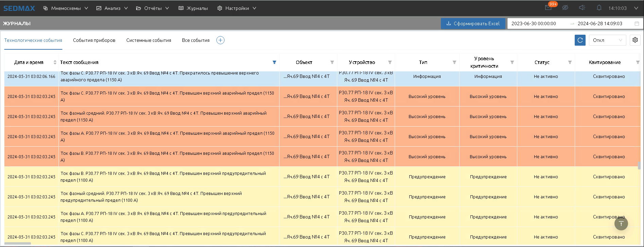Switch to the Системные события tab

click(x=148, y=40)
